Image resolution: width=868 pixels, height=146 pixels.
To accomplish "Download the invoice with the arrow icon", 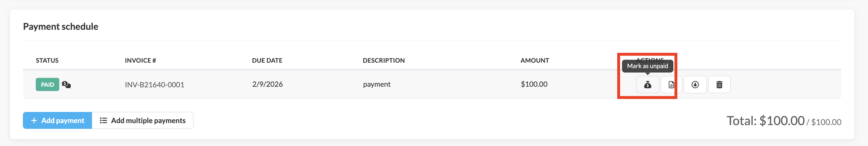I will click(x=695, y=85).
